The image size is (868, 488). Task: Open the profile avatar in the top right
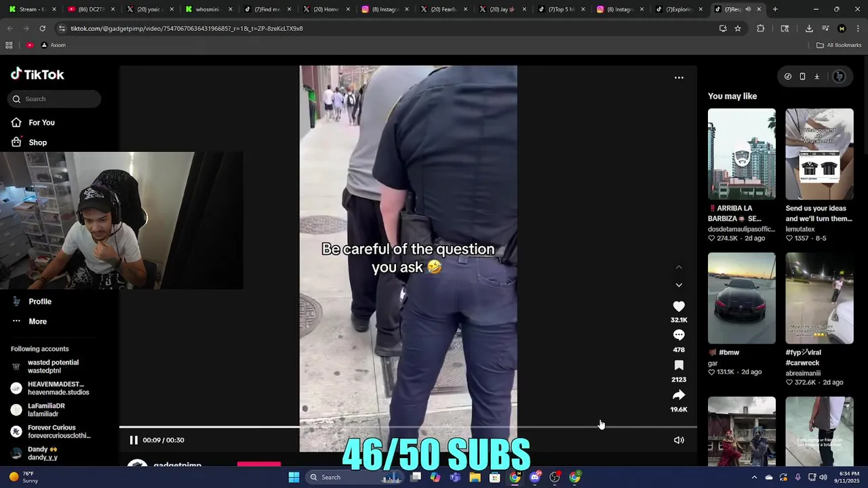tap(839, 77)
